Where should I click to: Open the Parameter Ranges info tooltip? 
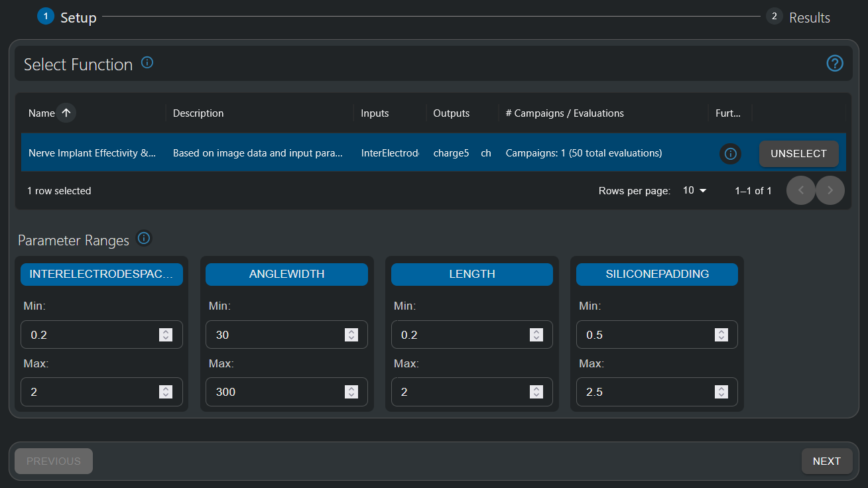coord(144,238)
